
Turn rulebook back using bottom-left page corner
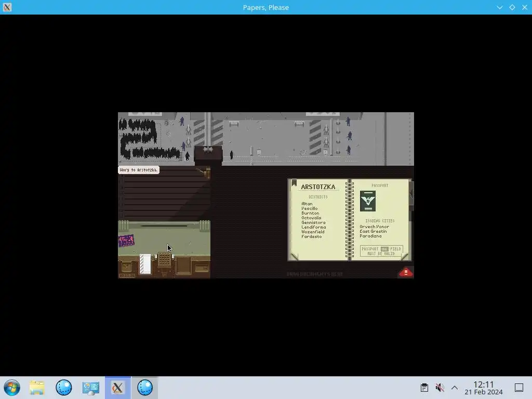(x=295, y=257)
